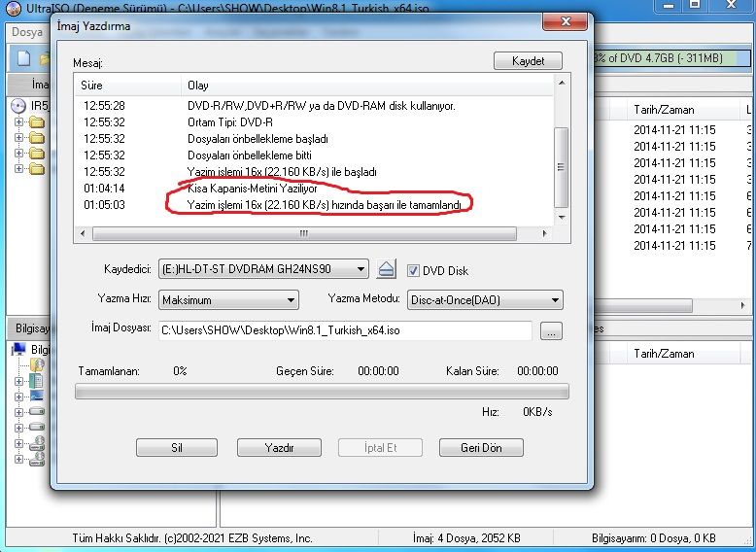This screenshot has height=552, width=756.
Task: Click the Olay column header
Action: click(x=367, y=86)
